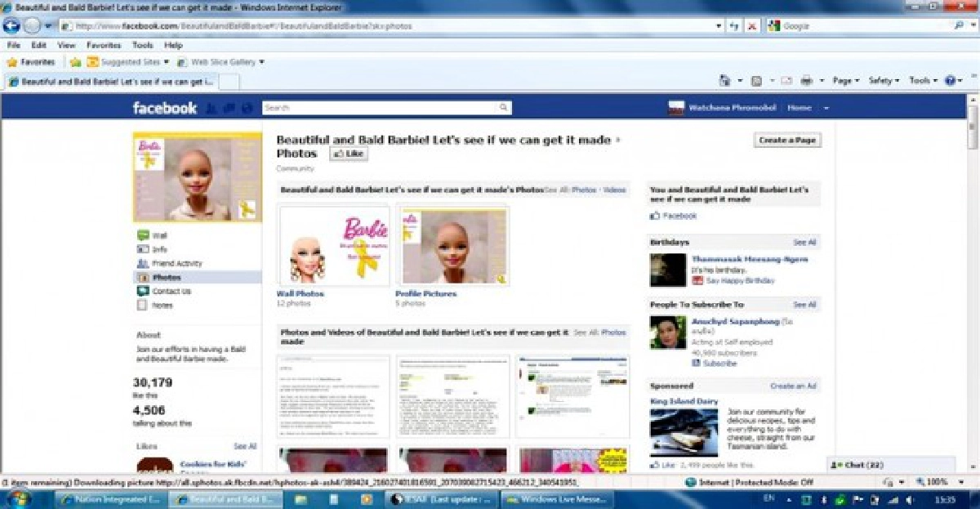Expand the Suggested Sites dropdown

coord(167,62)
